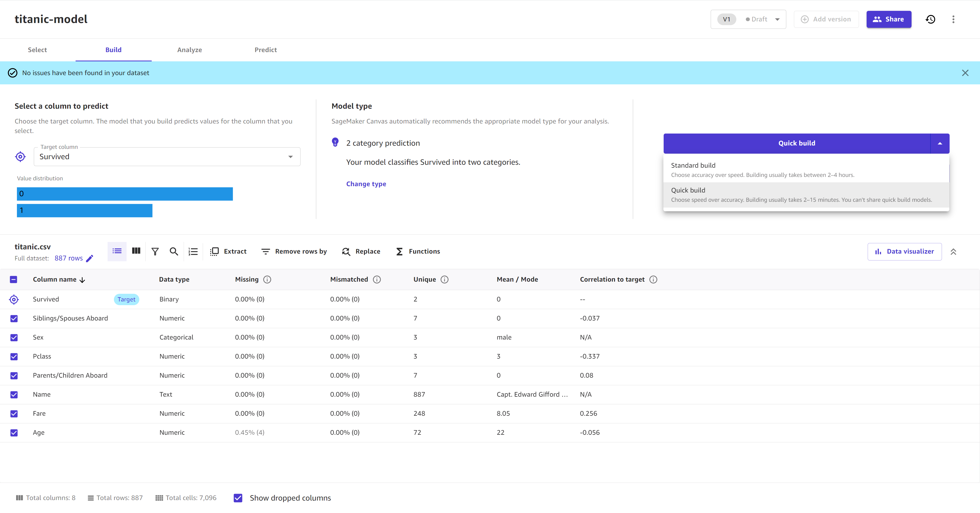
Task: Switch to the Analyze tab
Action: click(190, 49)
